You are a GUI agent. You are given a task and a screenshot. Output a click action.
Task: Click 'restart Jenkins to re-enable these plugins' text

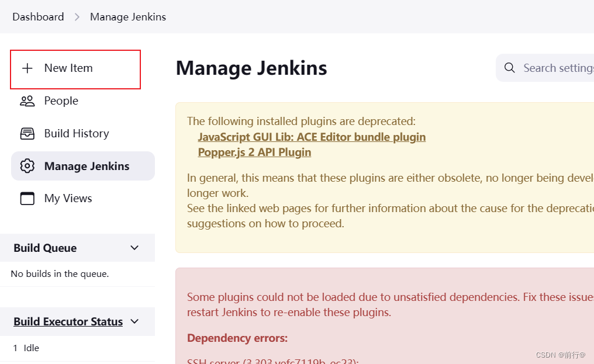[289, 313]
